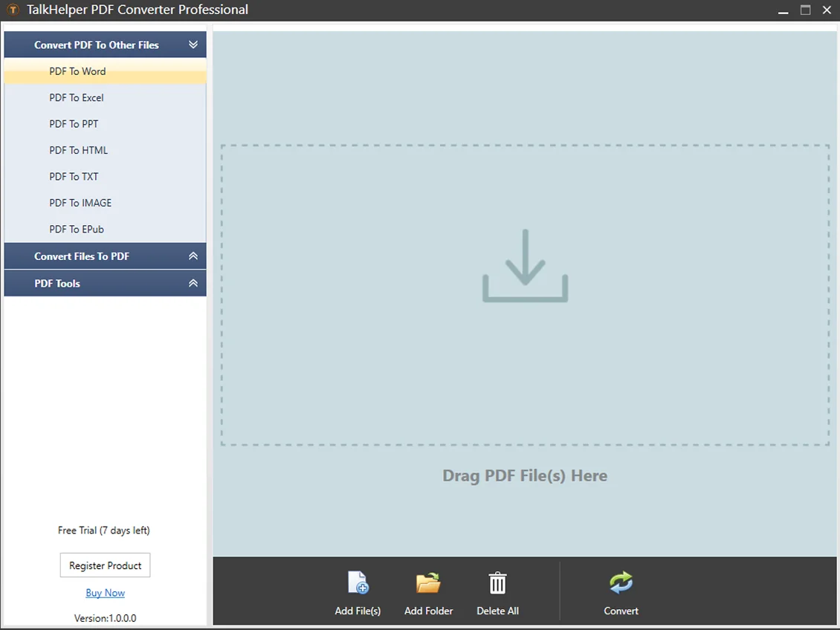Open the PDF Tools section header
Image resolution: width=840 pixels, height=630 pixels.
point(105,283)
